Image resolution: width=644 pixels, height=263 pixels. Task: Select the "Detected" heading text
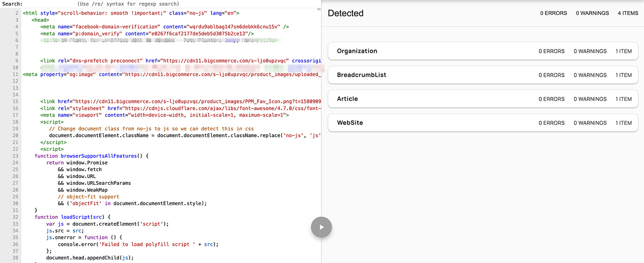(346, 13)
